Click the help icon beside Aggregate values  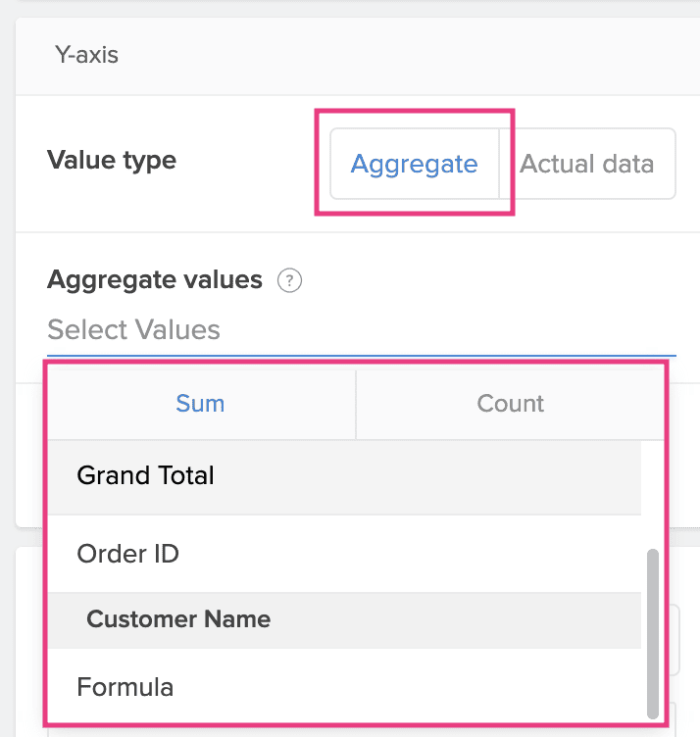[x=289, y=281]
